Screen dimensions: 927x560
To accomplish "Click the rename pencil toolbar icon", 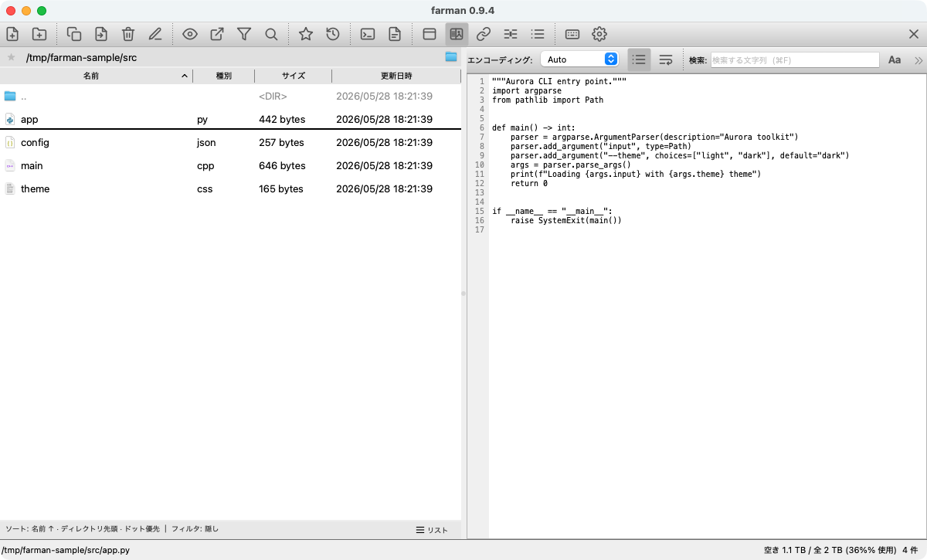I will 155,34.
